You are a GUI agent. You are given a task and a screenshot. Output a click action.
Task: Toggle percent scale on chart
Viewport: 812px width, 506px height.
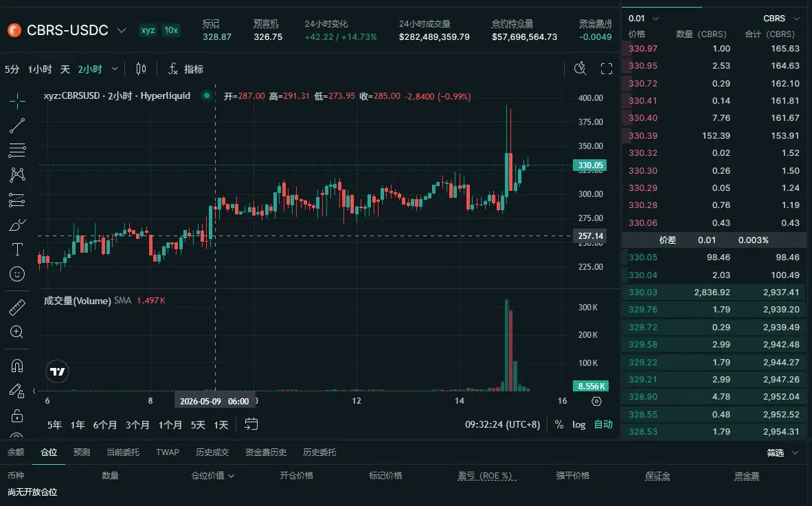[x=559, y=425]
